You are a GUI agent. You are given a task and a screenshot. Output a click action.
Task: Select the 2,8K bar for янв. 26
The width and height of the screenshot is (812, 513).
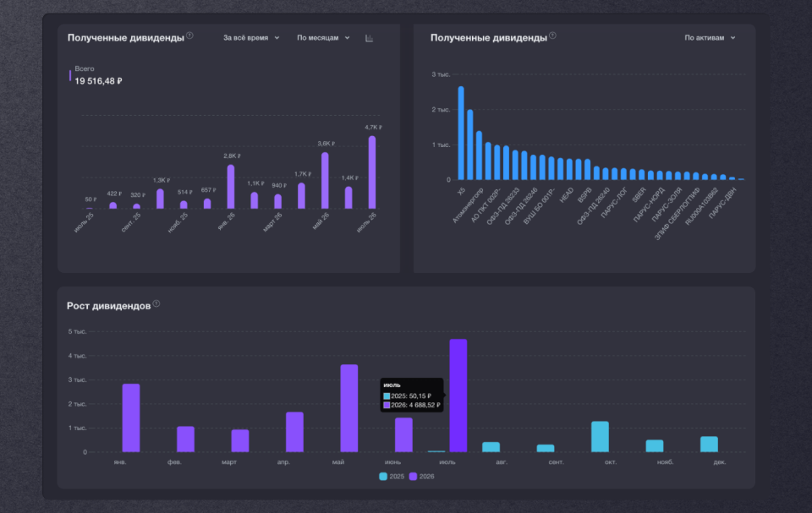231,187
